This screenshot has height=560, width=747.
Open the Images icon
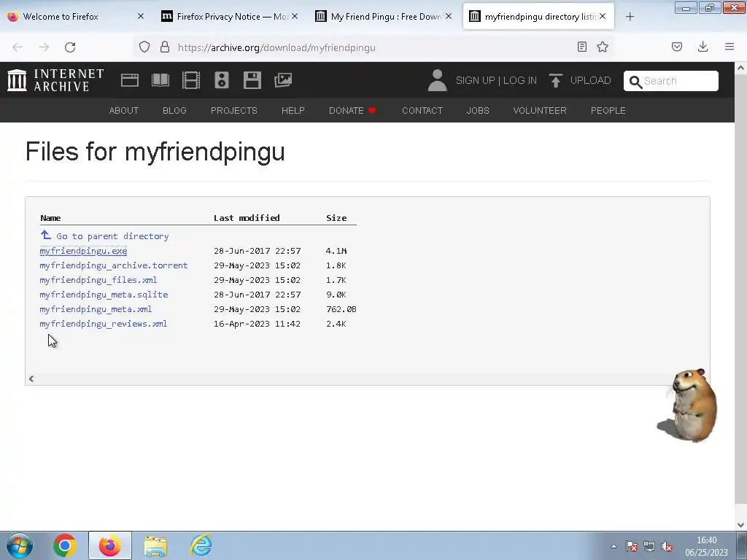coord(283,80)
